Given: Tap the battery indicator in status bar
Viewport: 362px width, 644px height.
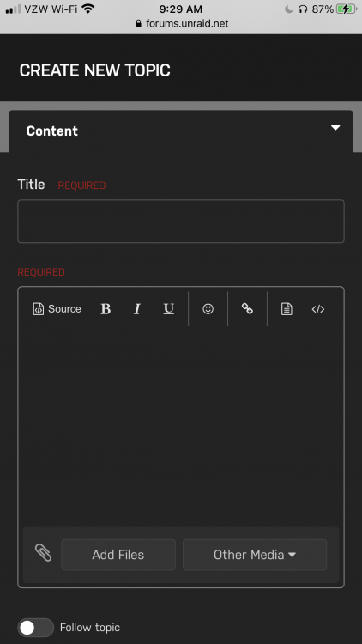Looking at the screenshot, I should (x=347, y=9).
